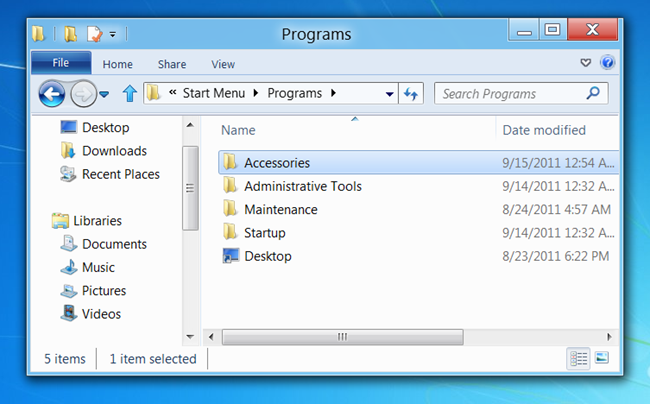Click horizontal scrollbar left arrow
The image size is (650, 404).
(211, 337)
